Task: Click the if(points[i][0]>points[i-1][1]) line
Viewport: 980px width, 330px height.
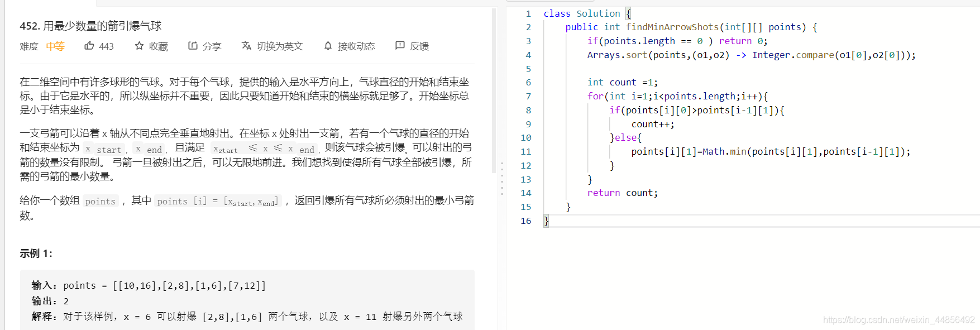Action: point(697,110)
